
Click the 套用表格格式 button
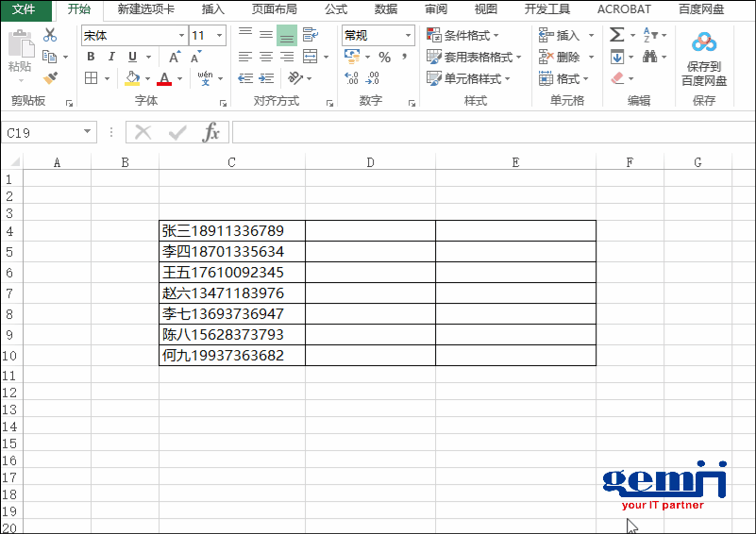coord(475,57)
